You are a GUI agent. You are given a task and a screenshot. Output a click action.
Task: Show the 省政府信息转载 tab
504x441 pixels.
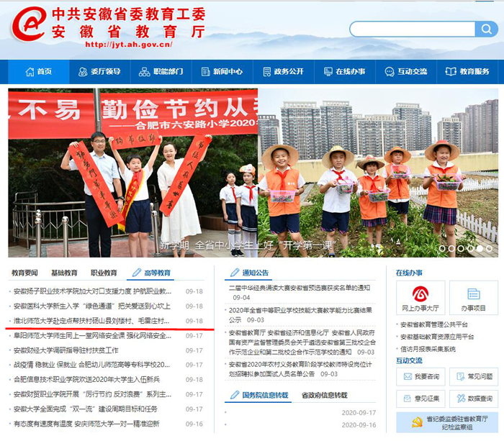click(x=323, y=395)
